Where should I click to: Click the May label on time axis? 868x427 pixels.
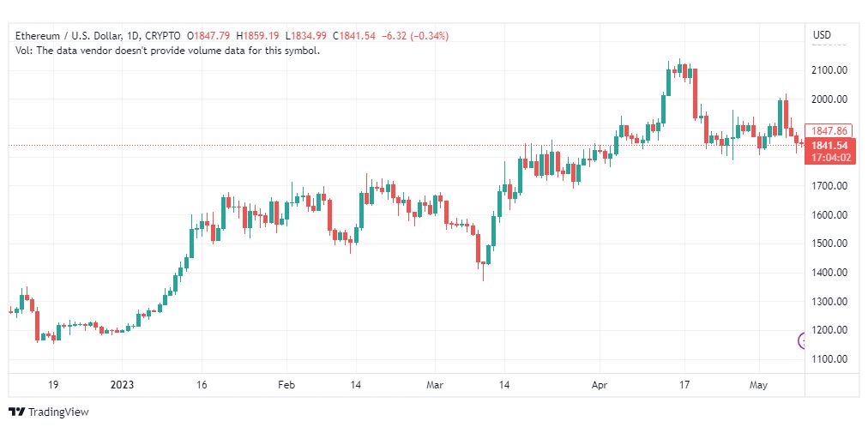click(x=758, y=385)
